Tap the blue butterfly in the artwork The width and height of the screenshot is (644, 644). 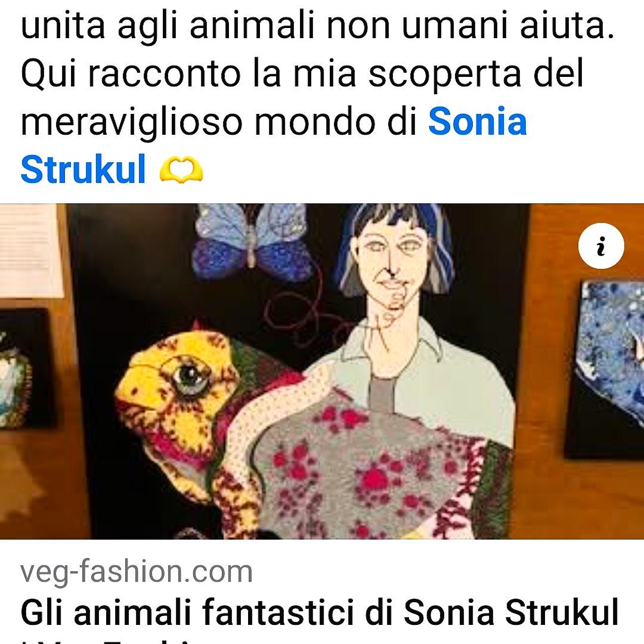point(252,241)
